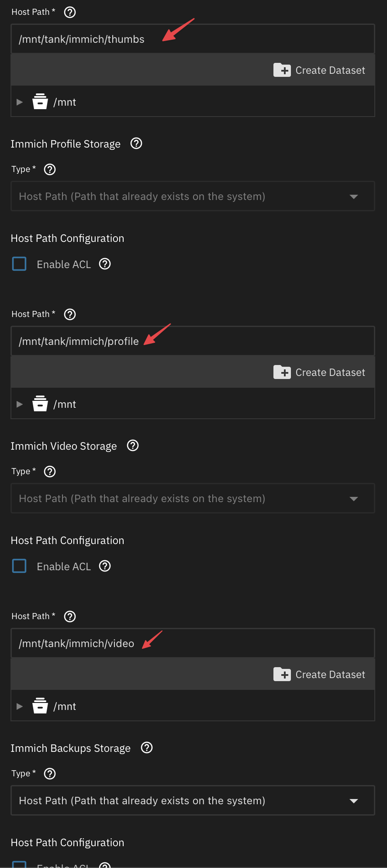Click /mnt label under profile path

pyautogui.click(x=65, y=404)
